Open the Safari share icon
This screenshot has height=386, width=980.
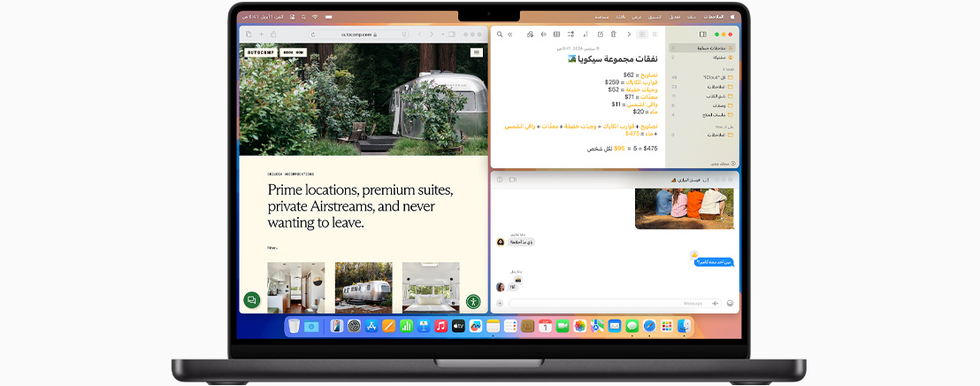tap(273, 35)
